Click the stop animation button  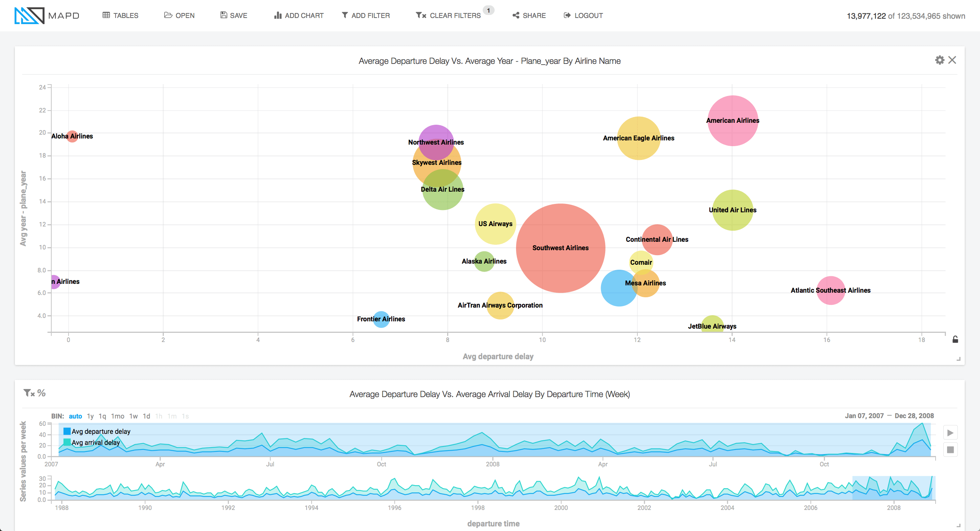950,450
